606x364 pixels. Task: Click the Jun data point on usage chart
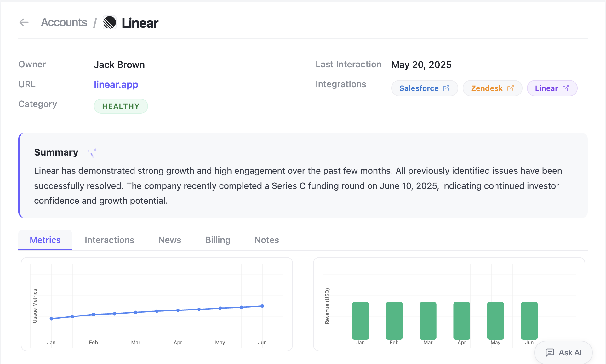262,306
